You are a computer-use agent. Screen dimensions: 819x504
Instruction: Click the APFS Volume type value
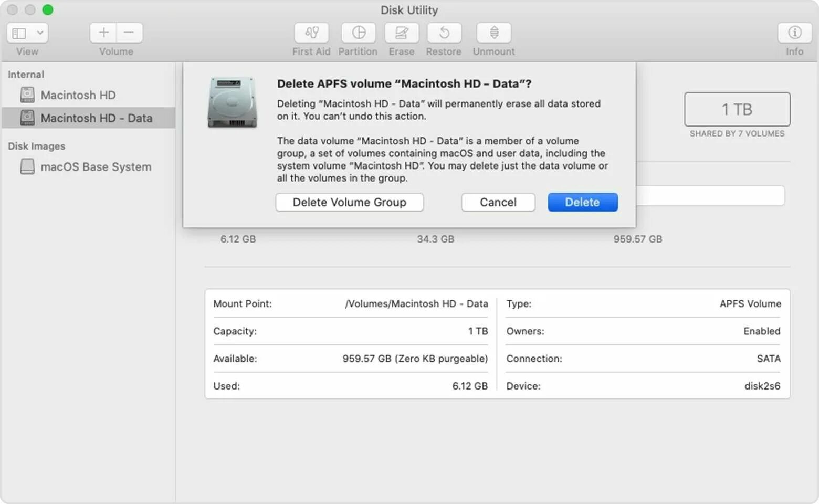(x=750, y=304)
